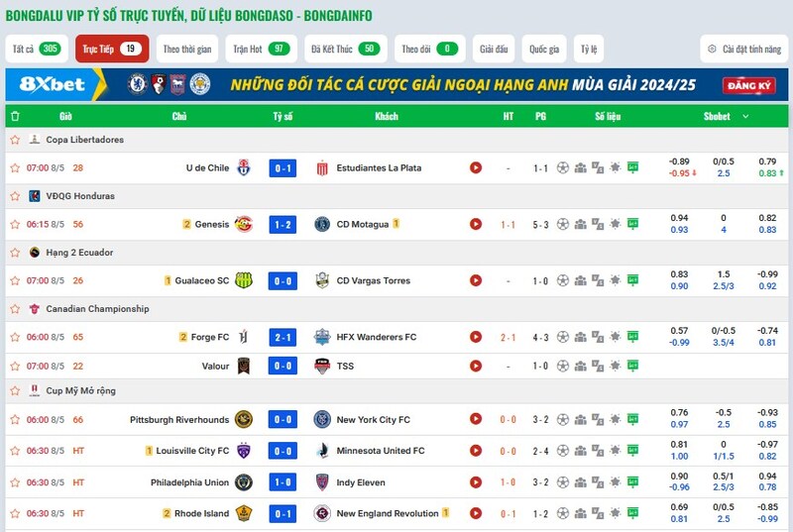Click the Philadelphia Union crest
The height and width of the screenshot is (532, 793).
pos(244,482)
